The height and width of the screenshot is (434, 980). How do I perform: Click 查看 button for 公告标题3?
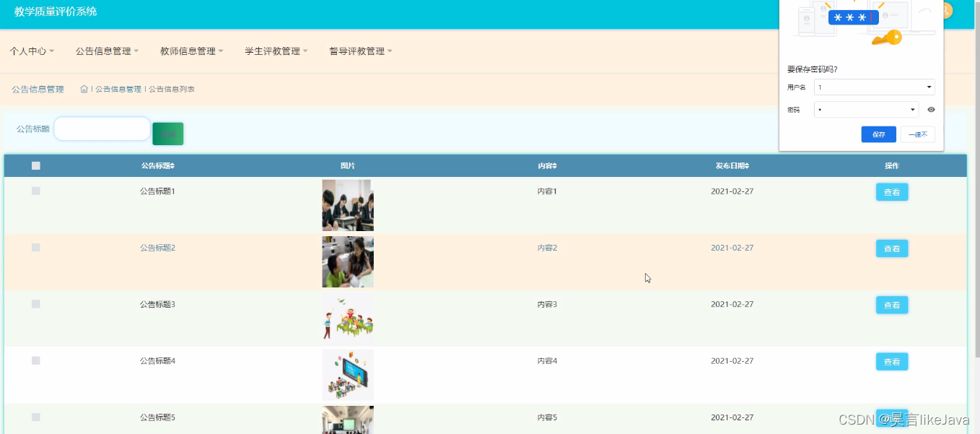click(x=892, y=305)
